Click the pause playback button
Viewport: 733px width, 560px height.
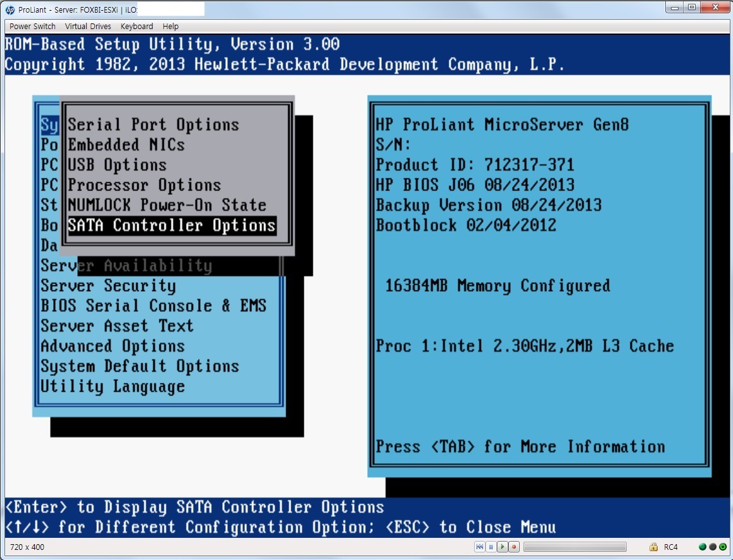point(491,547)
